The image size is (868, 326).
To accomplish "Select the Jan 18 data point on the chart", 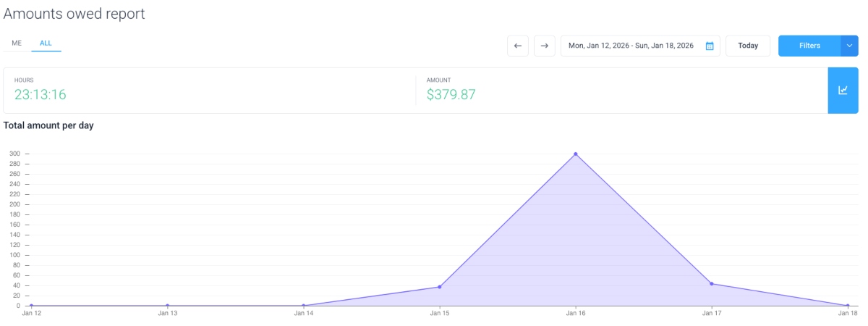I will pyautogui.click(x=848, y=306).
